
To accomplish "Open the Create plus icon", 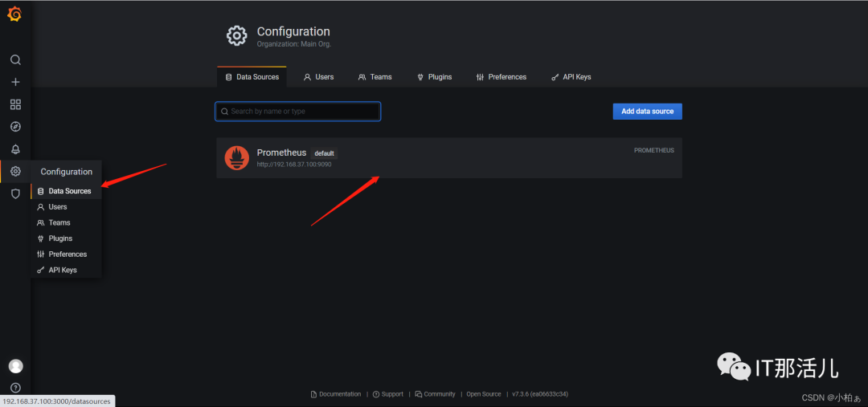I will (15, 82).
